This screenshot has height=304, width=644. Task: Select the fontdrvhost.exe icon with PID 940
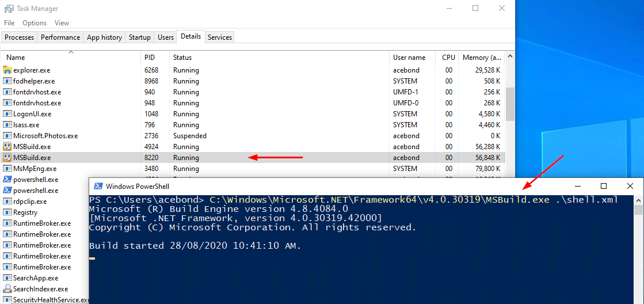pos(7,92)
